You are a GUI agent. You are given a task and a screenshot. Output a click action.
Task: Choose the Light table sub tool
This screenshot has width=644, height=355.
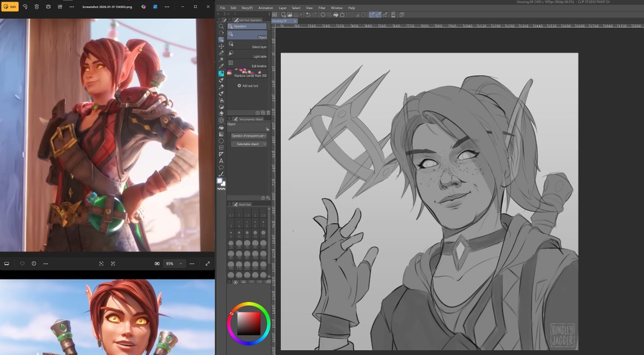247,54
